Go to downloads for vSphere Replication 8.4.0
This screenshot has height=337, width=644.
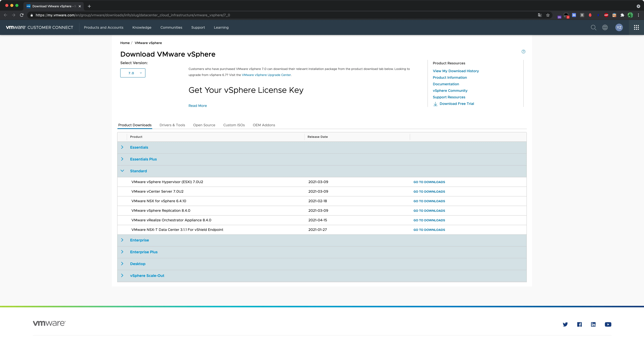pyautogui.click(x=429, y=211)
